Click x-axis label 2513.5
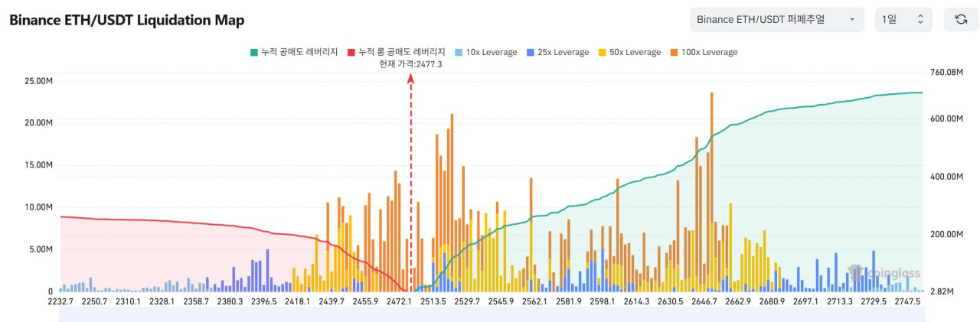 point(433,301)
